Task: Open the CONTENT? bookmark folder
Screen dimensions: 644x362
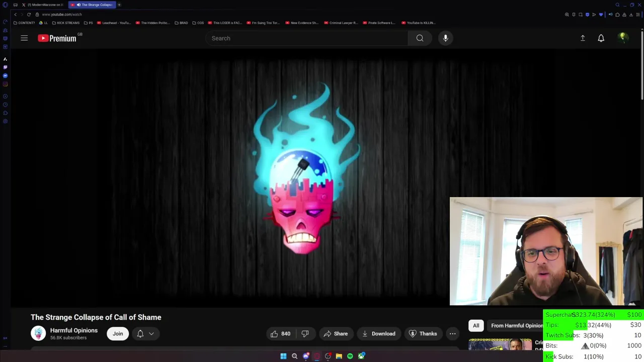Action: (24, 23)
